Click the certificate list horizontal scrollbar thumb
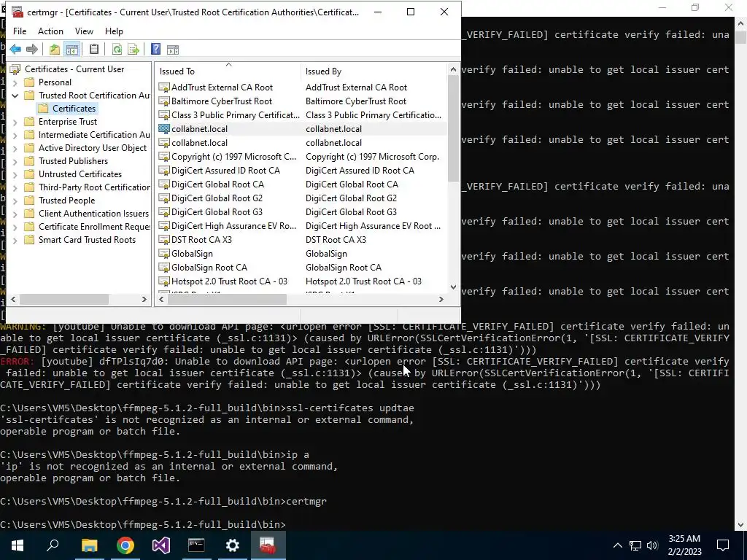 point(228,299)
